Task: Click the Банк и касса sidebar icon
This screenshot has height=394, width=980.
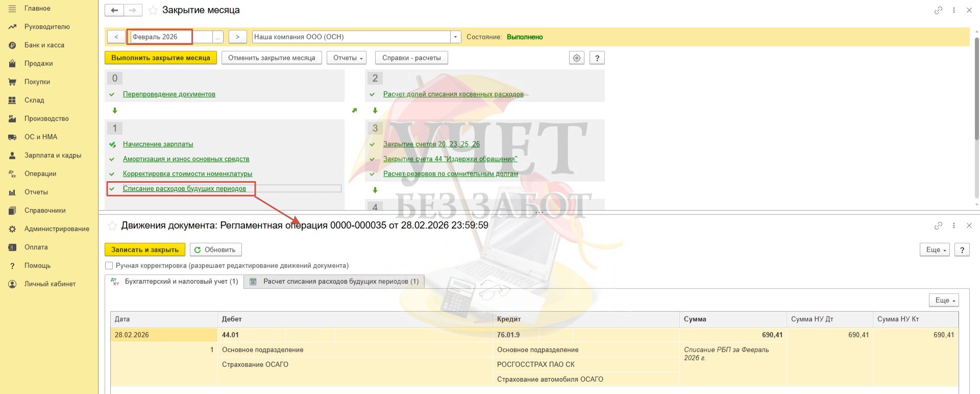Action: [x=12, y=45]
